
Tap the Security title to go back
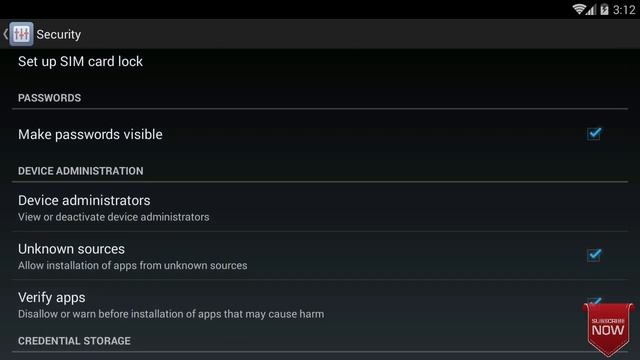pyautogui.click(x=58, y=34)
